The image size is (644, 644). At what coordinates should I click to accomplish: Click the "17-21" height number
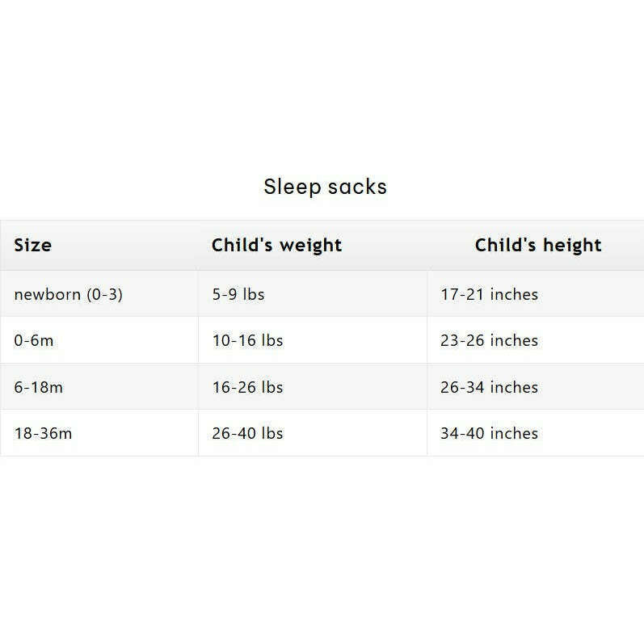(x=462, y=294)
